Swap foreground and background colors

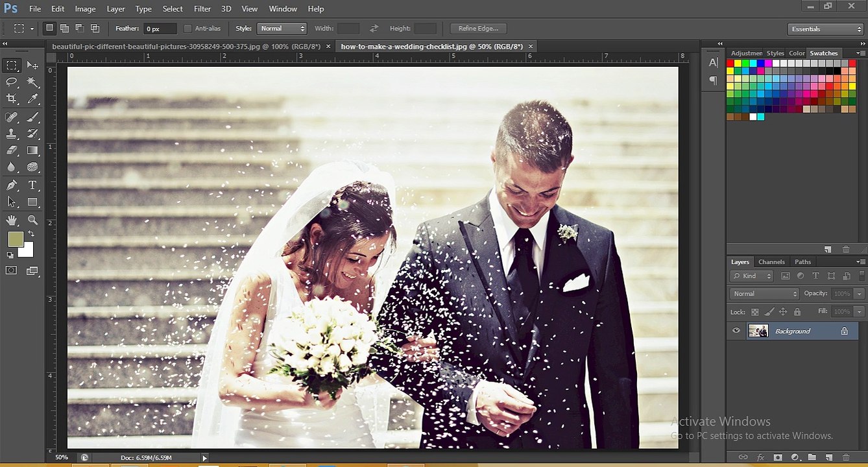coord(30,234)
